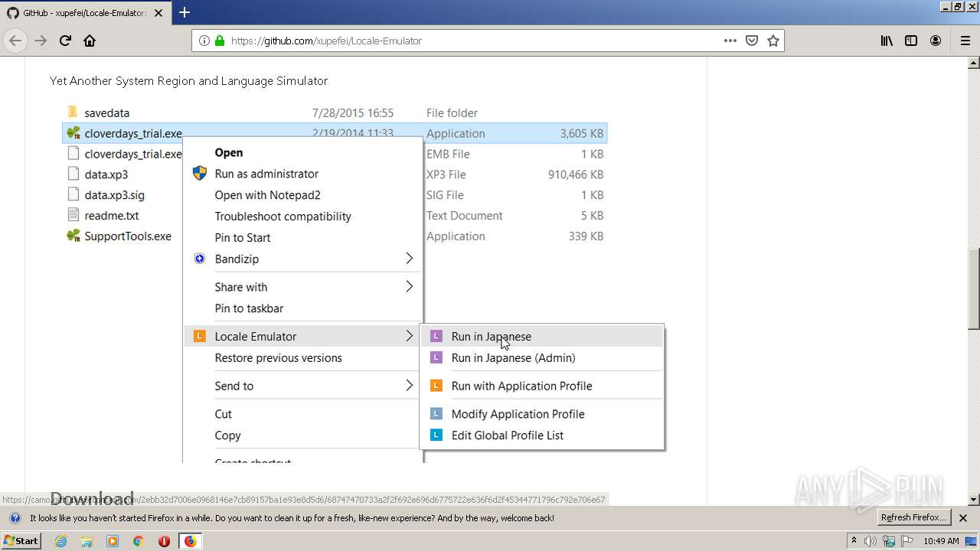Viewport: 980px width, 551px height.
Task: Click the forward navigation arrow
Action: [x=41, y=41]
